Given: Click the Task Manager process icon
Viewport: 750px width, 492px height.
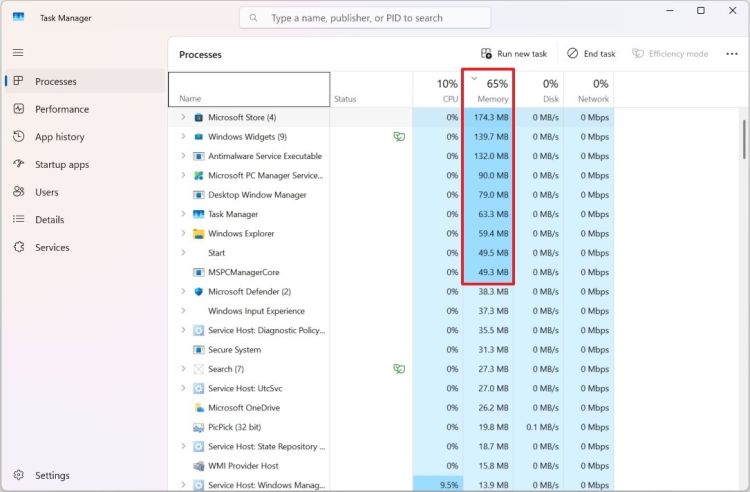Looking at the screenshot, I should [198, 214].
